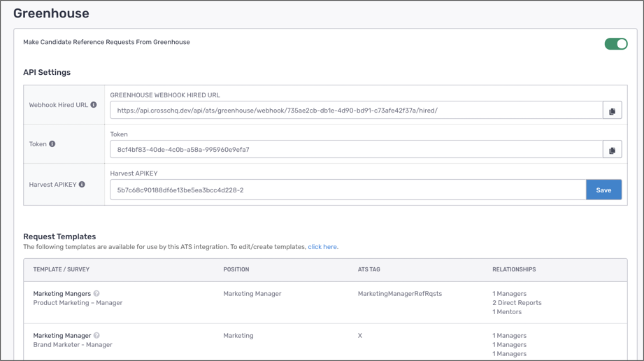Select the POSITION column header
Image resolution: width=644 pixels, height=361 pixels.
tap(236, 269)
